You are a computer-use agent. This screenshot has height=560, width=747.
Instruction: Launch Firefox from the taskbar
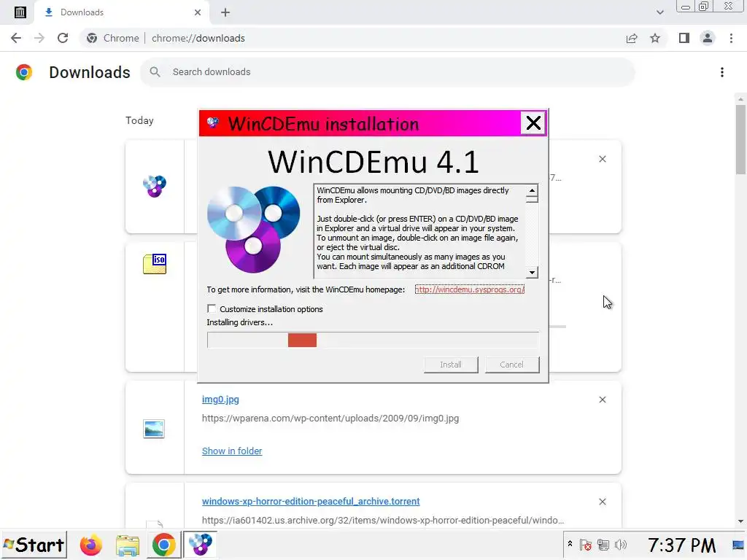[x=91, y=545]
